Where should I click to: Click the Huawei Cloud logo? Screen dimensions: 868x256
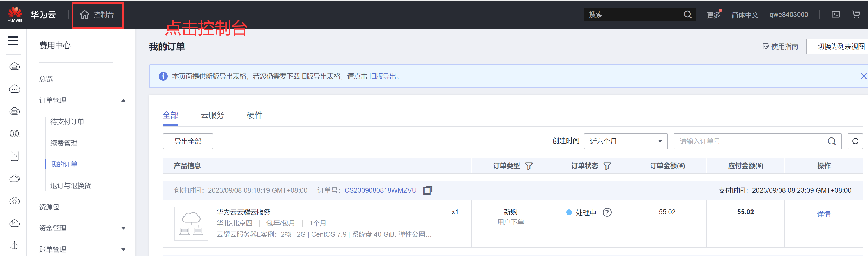[32, 15]
